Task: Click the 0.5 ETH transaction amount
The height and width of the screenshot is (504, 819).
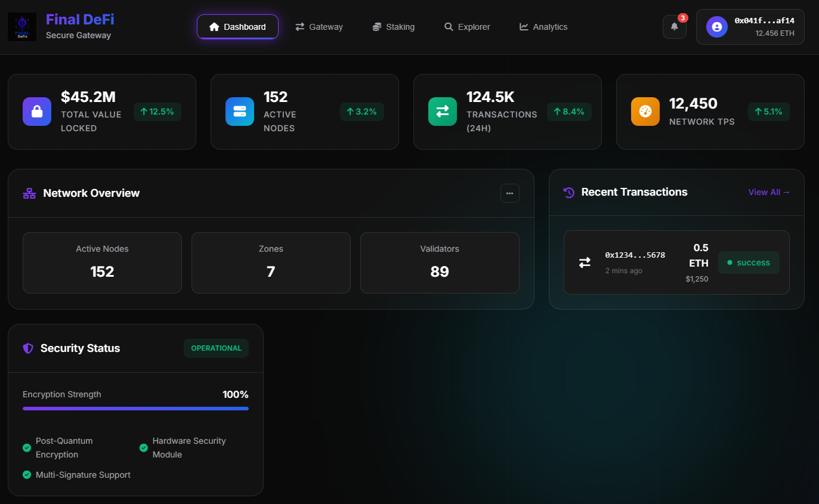Action: pos(699,255)
